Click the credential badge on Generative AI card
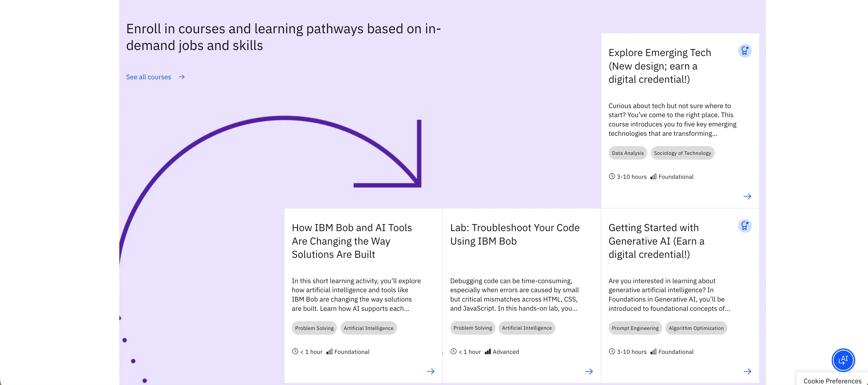Image resolution: width=868 pixels, height=385 pixels. (745, 226)
